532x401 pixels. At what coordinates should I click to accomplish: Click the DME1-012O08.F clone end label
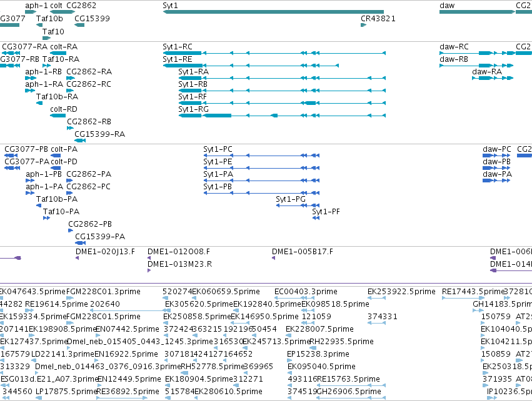[x=179, y=252]
